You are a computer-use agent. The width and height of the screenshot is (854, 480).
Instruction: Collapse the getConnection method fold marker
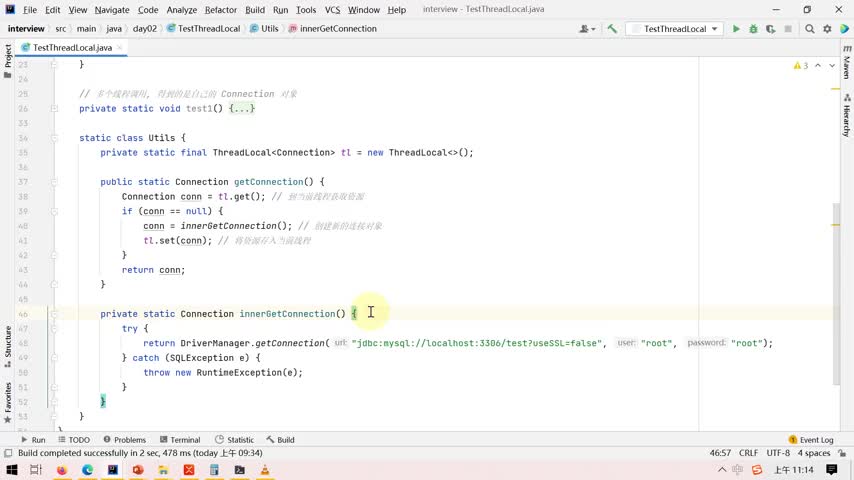pos(53,182)
